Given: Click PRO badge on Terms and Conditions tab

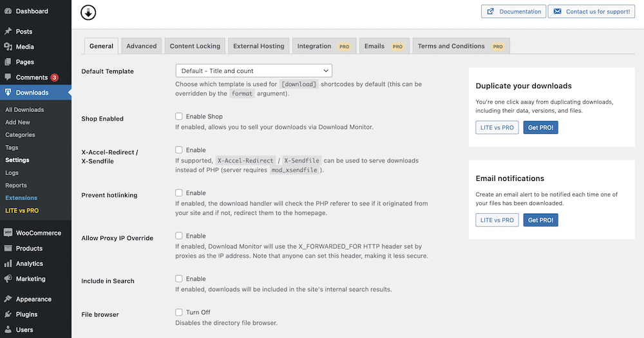Looking at the screenshot, I should pyautogui.click(x=498, y=46).
